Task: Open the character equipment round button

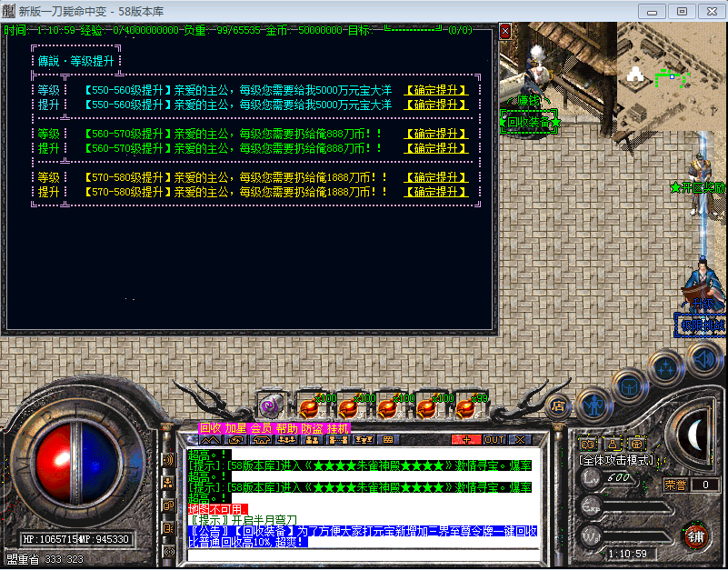Action: 593,405
